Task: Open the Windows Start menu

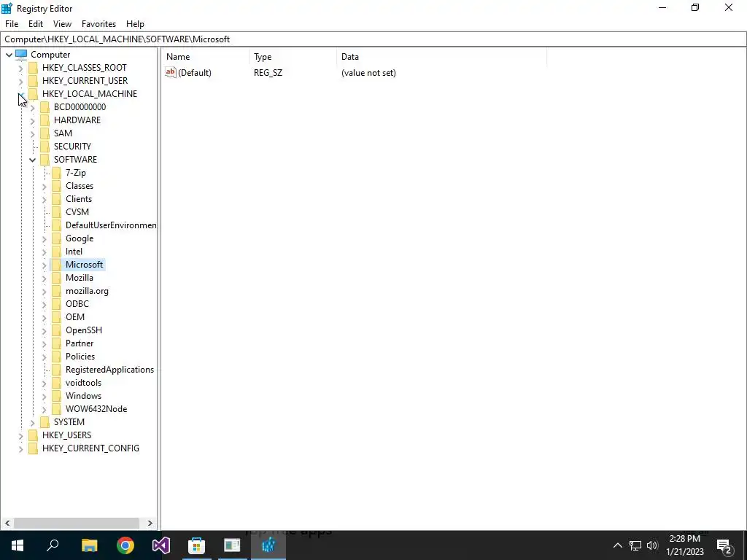Action: tap(18, 545)
